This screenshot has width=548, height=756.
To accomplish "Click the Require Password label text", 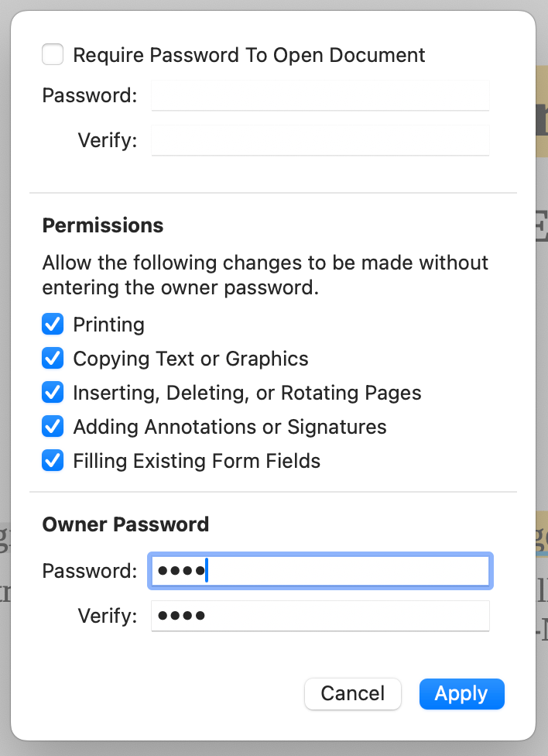I will click(x=248, y=54).
